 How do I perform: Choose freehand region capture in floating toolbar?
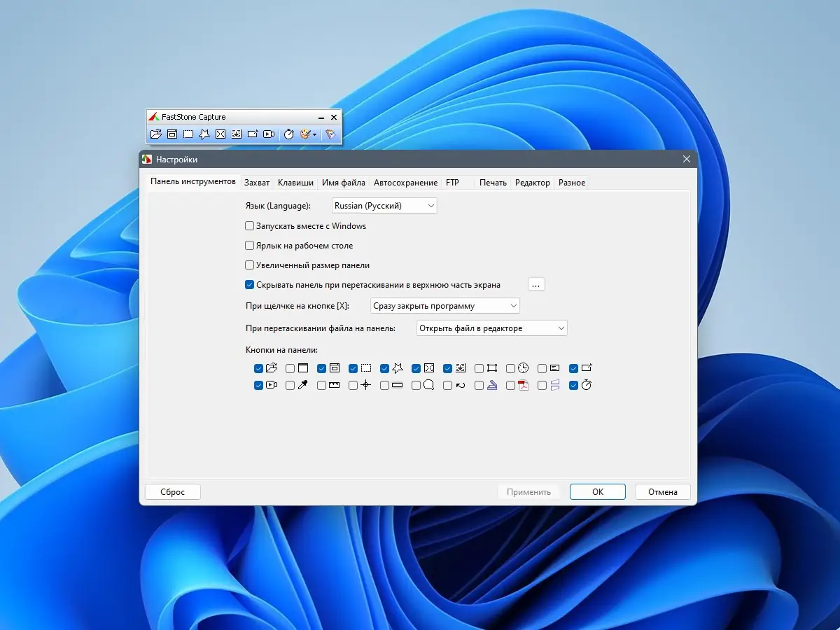click(x=204, y=134)
